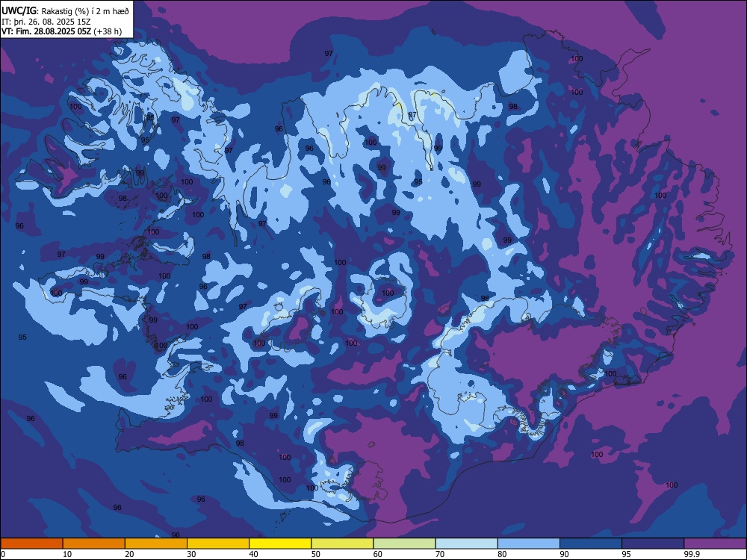The image size is (747, 560).
Task: Click the 60-70 light green legend swatch
Action: point(404,544)
